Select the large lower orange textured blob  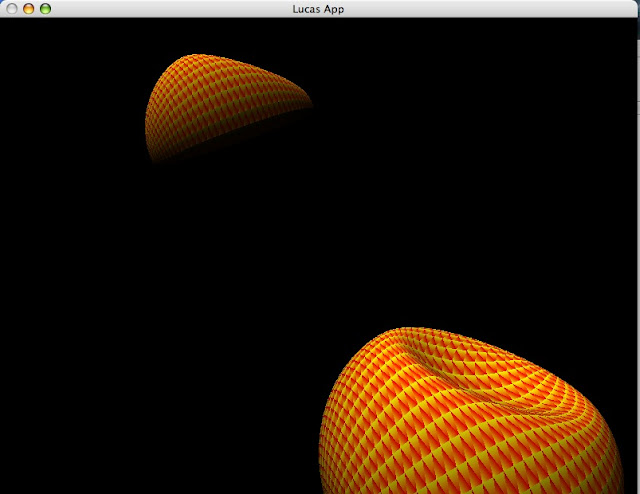pyautogui.click(x=480, y=420)
